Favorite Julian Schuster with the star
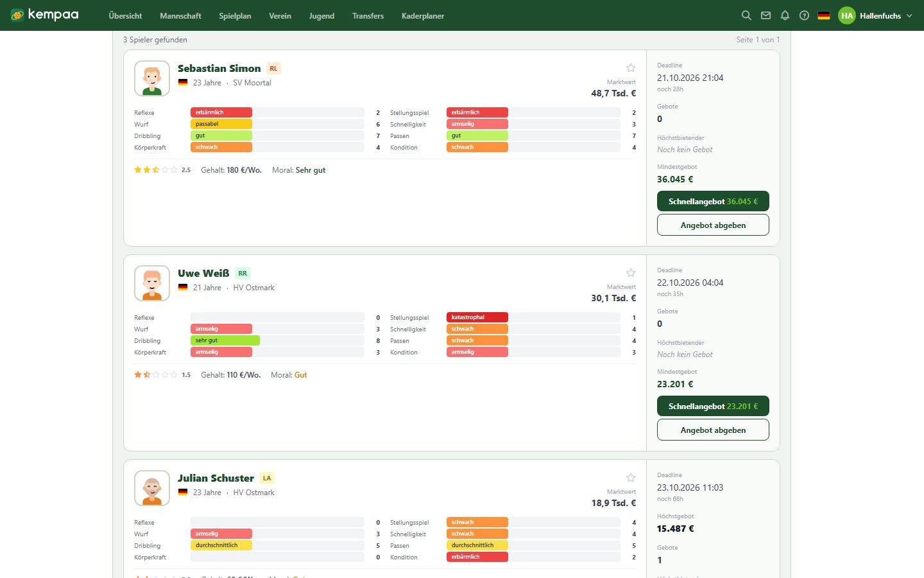 631,478
